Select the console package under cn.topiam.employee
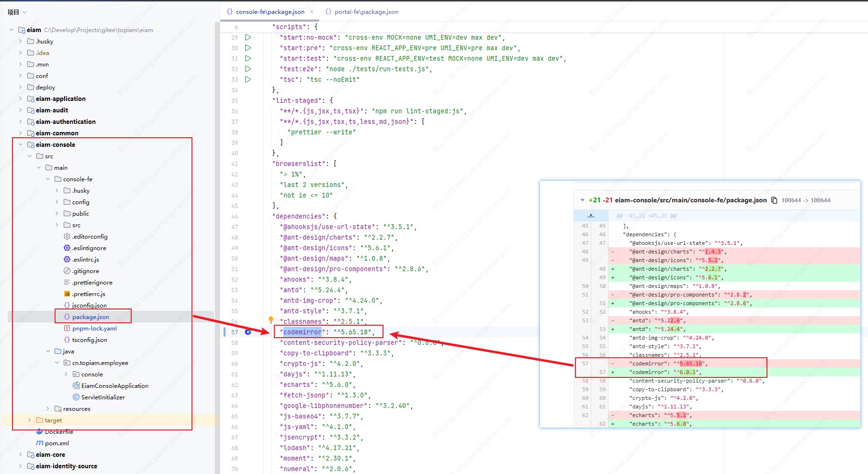The height and width of the screenshot is (474, 868). [x=92, y=374]
